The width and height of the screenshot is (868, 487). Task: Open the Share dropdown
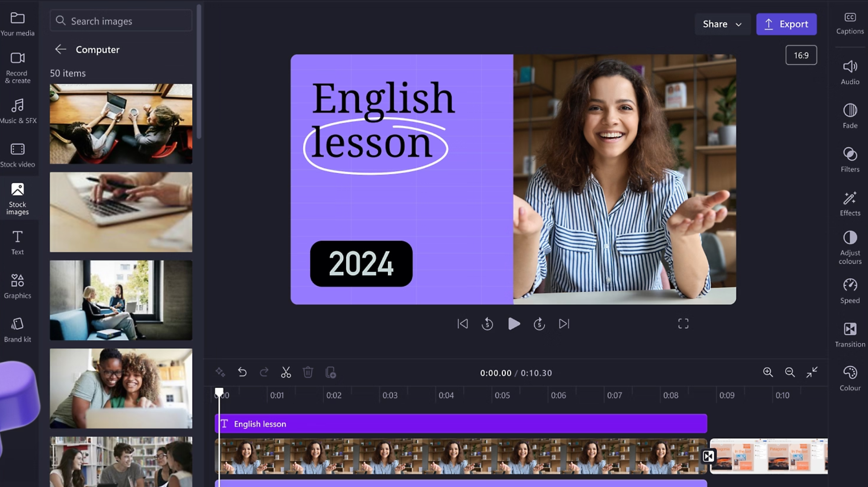(722, 24)
